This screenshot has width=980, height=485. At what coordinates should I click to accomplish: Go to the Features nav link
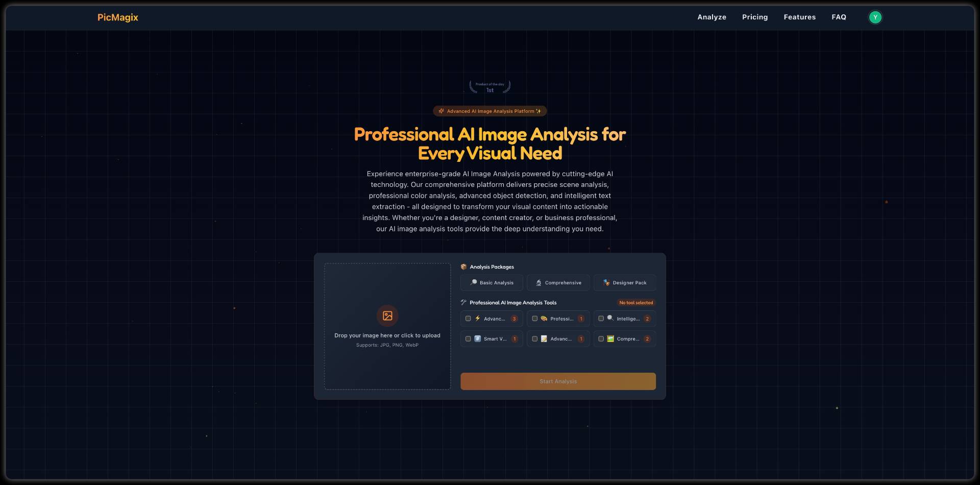[799, 17]
